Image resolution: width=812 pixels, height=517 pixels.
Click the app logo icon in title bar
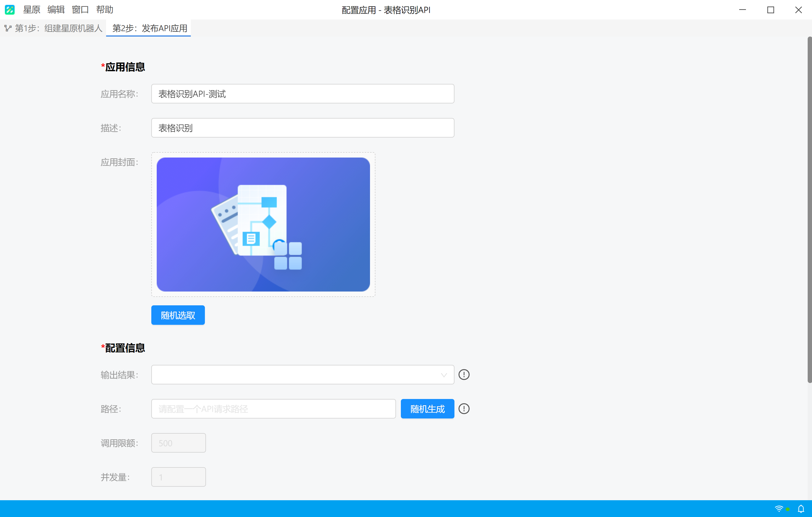[x=9, y=9]
